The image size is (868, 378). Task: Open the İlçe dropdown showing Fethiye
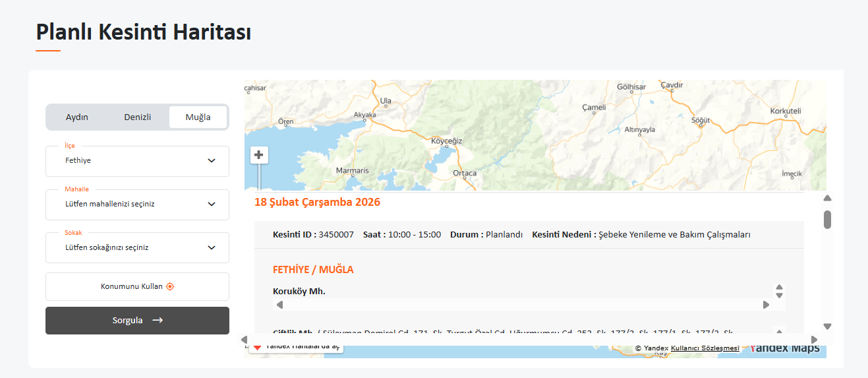coord(137,161)
